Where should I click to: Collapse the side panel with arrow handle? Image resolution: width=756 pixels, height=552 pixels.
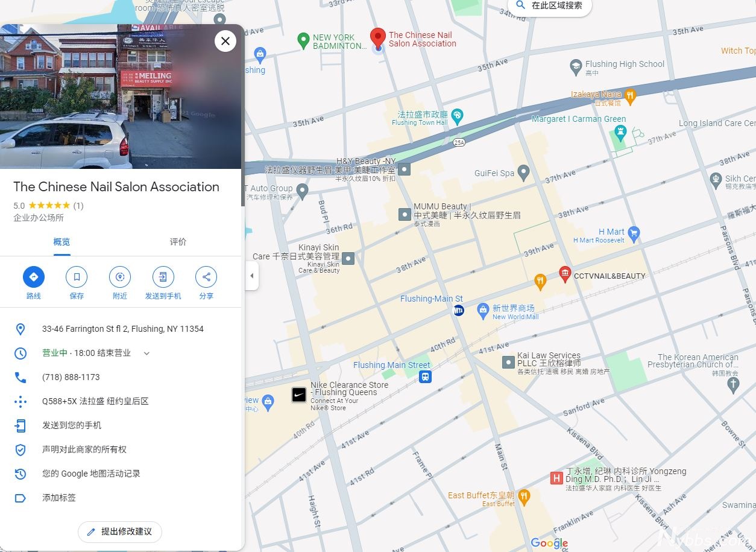coord(251,276)
